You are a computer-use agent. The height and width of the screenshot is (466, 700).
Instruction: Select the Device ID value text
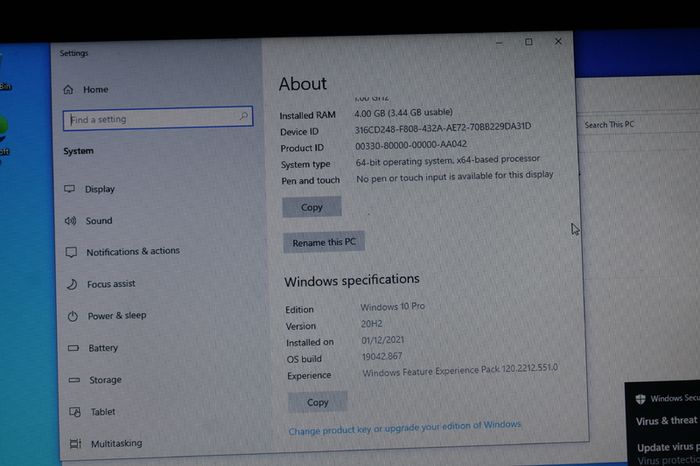pyautogui.click(x=443, y=128)
